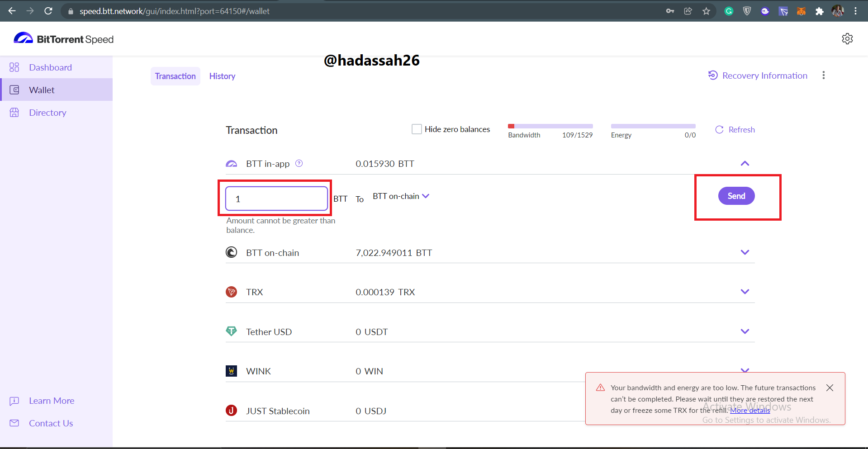Screen dimensions: 868x449
Task: Bookmark page with the star icon
Action: [706, 11]
